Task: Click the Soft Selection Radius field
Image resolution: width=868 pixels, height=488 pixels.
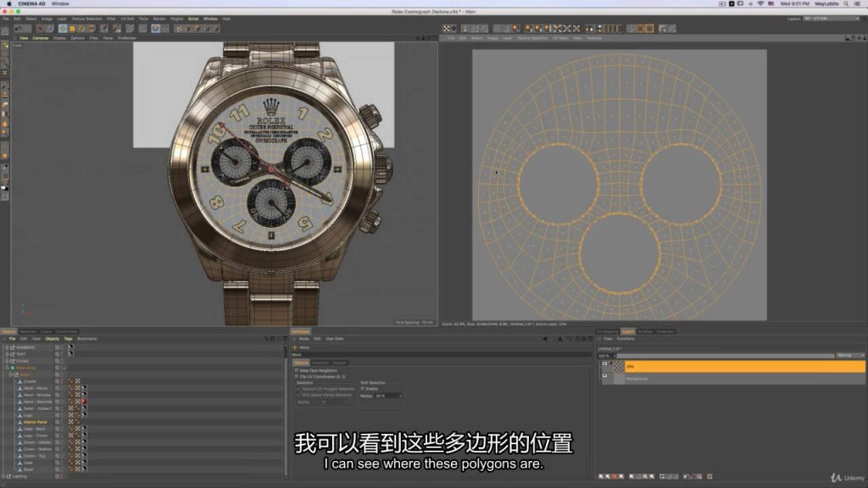Action: (388, 396)
